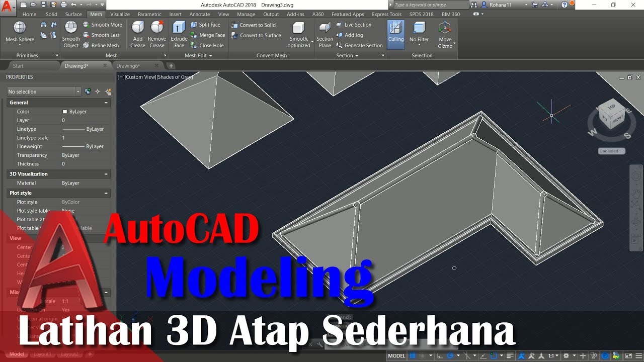Click Convert to Solid
Viewport: 644px width, 362px height.
pos(253,25)
